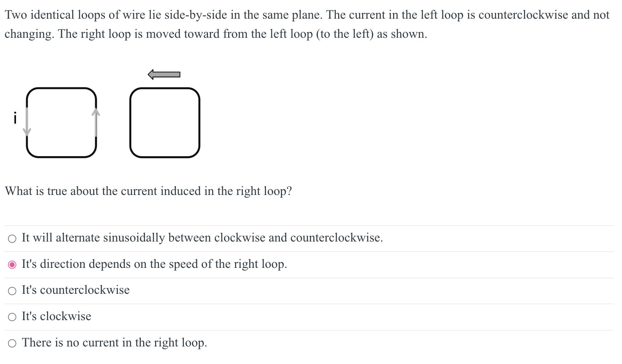Click the current label 'i' beside the left loop
The image size is (622, 364).
coord(15,118)
